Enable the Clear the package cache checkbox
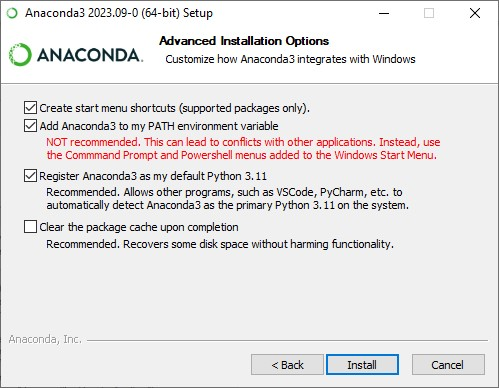 [x=30, y=227]
